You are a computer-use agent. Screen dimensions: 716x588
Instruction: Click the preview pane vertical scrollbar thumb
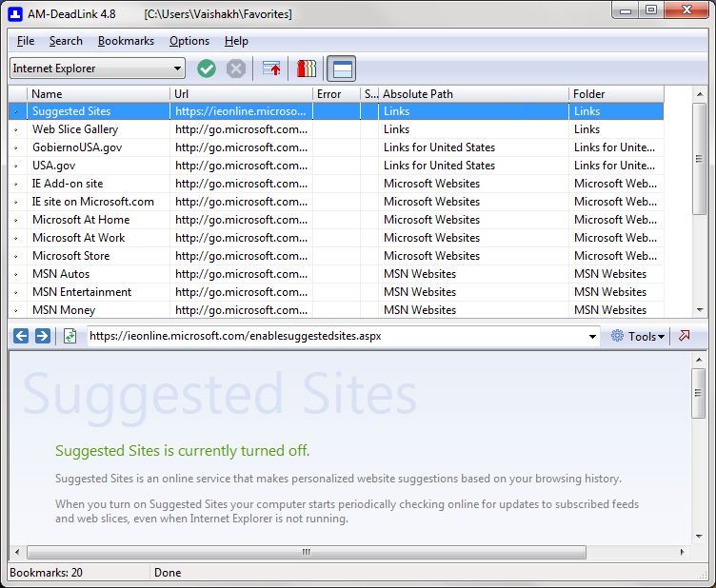699,393
